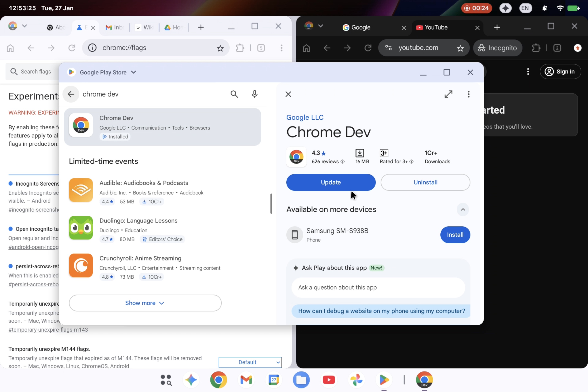Bookmark the flags page with the star icon
Screen dimensions: 588x392
coord(220,48)
